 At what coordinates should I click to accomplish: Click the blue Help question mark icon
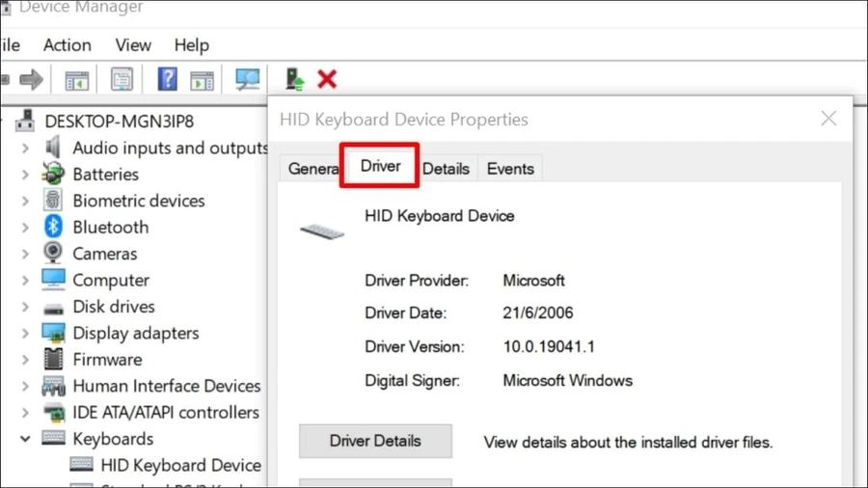167,80
